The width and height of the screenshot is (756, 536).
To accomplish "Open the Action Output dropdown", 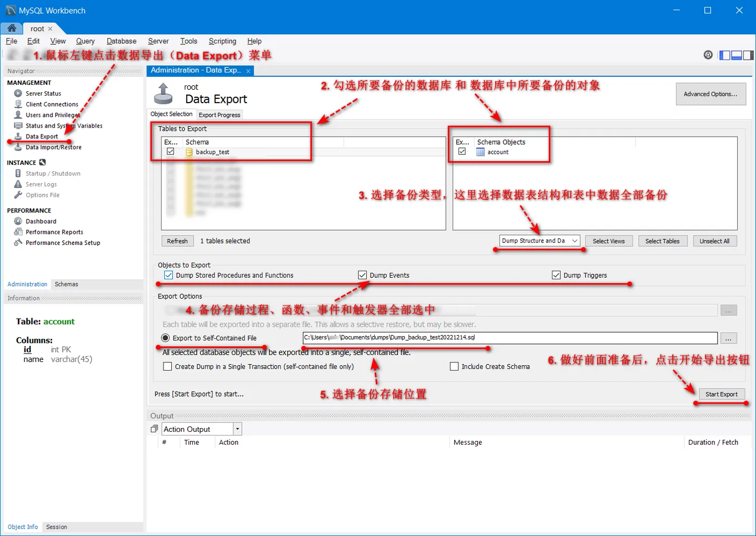I will [237, 429].
